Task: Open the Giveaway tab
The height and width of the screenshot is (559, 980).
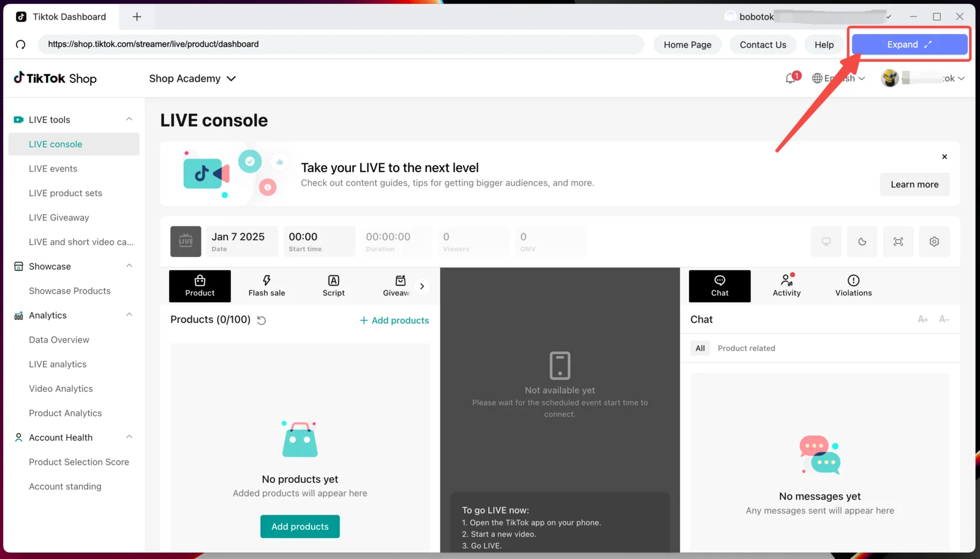Action: tap(396, 286)
